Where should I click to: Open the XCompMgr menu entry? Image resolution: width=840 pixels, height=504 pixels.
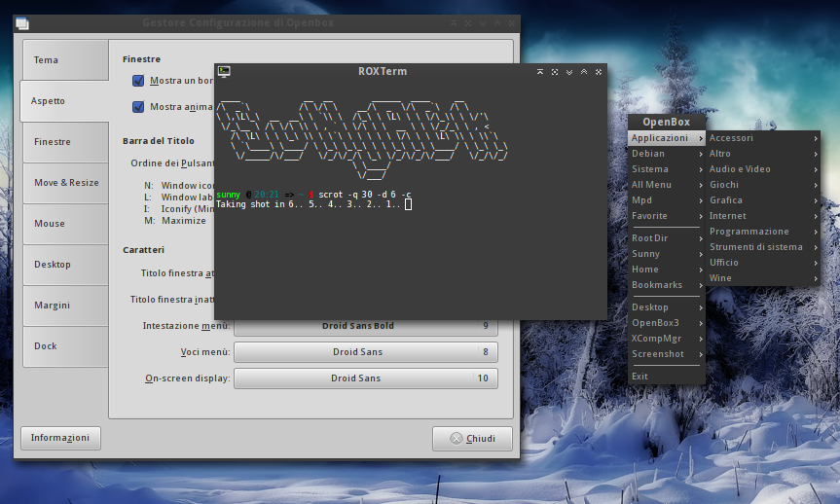coord(667,339)
